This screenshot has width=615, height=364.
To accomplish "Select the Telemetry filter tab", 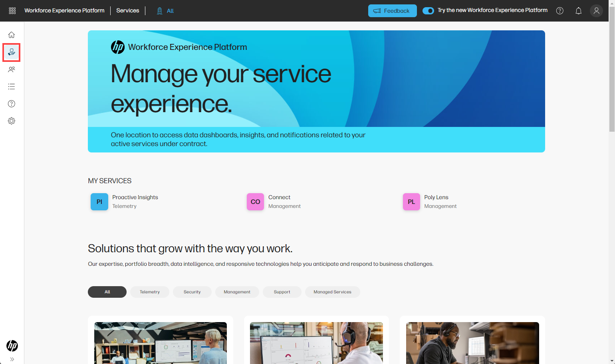I will point(149,292).
